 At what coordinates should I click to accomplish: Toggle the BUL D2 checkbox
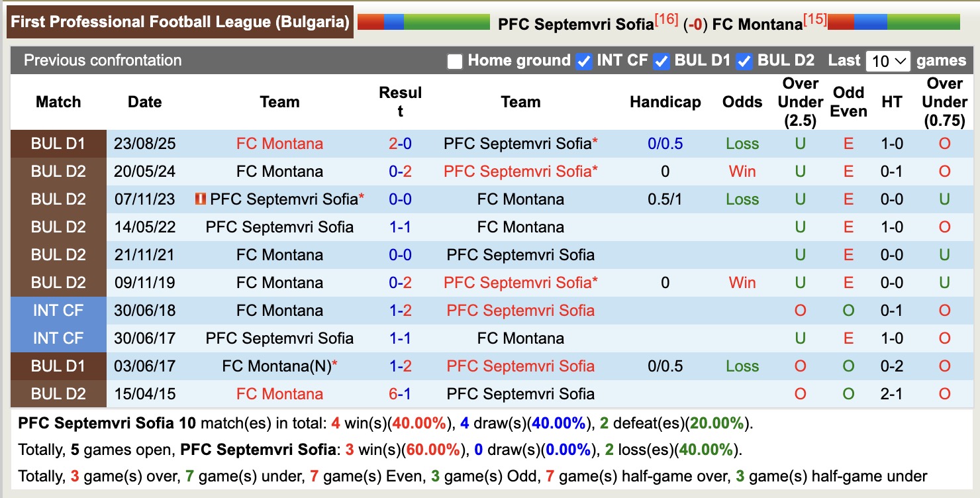744,62
